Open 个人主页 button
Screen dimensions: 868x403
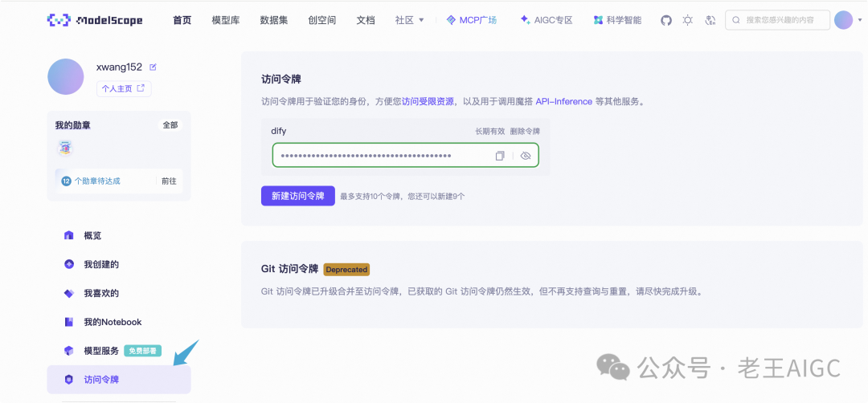click(124, 88)
